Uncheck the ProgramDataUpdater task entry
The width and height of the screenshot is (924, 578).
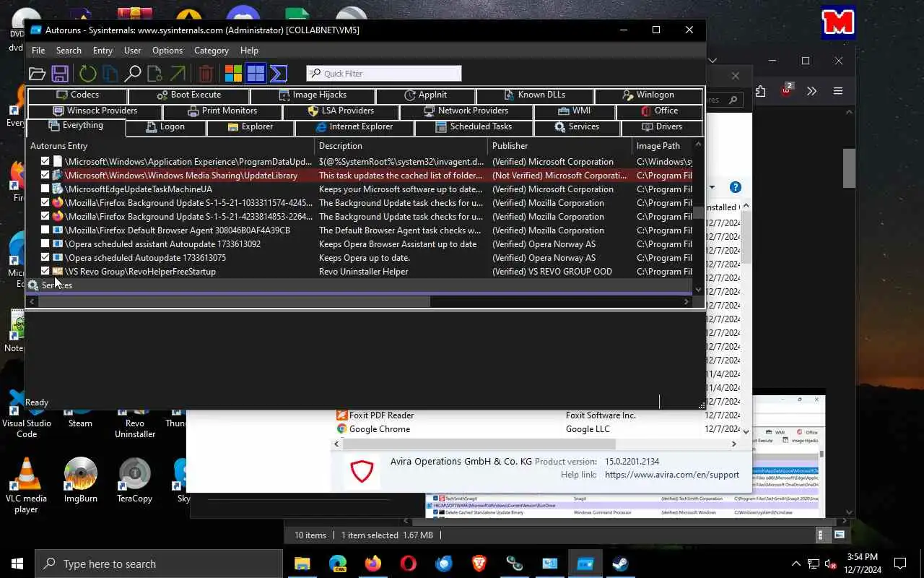(x=45, y=161)
